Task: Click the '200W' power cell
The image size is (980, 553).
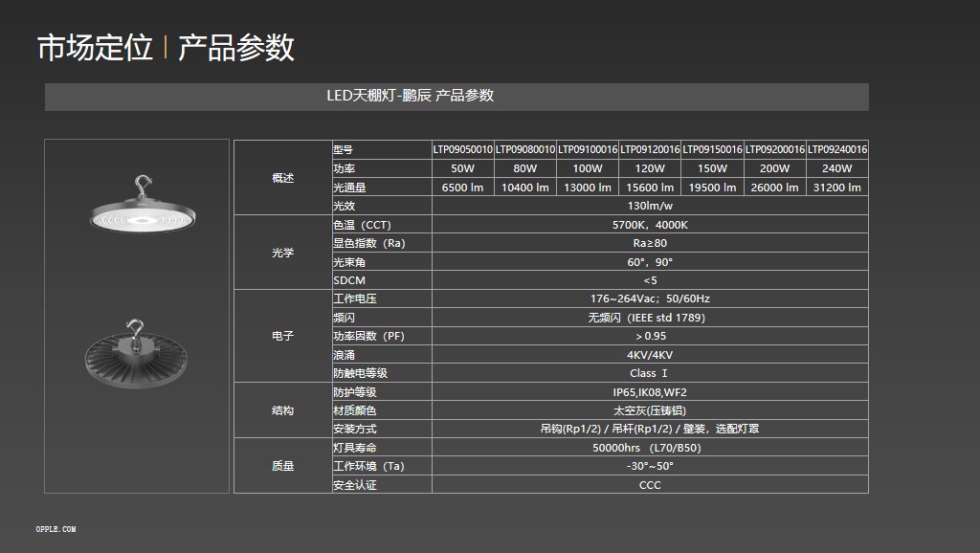Action: click(775, 168)
